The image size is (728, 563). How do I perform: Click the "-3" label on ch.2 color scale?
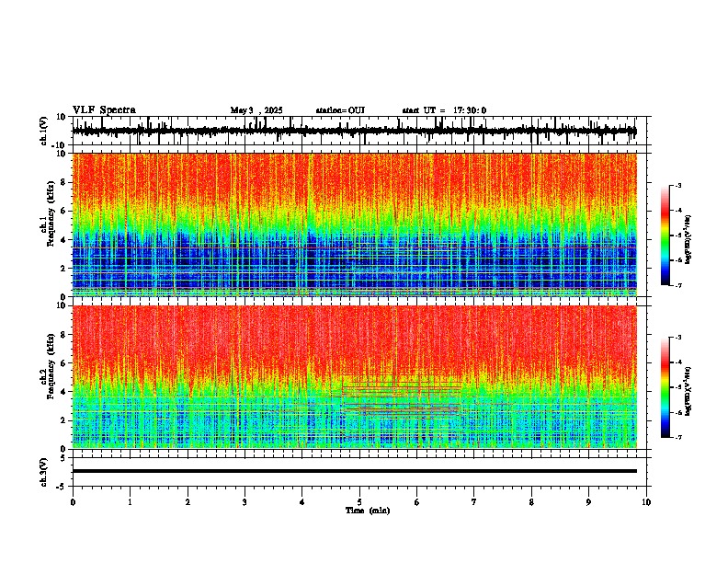click(x=678, y=338)
